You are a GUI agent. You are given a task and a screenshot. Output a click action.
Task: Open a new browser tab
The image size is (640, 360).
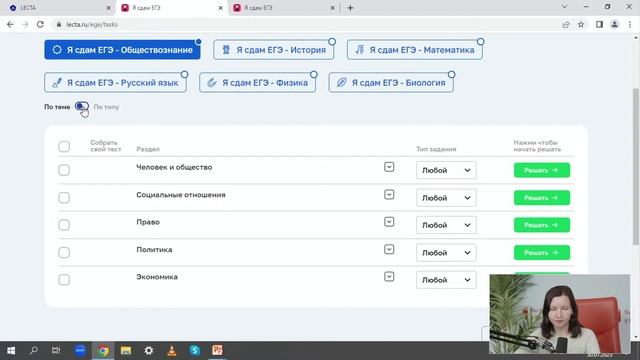(350, 8)
